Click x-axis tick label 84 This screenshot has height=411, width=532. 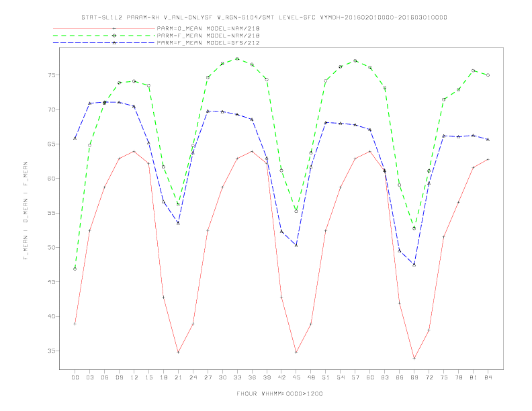pos(488,377)
